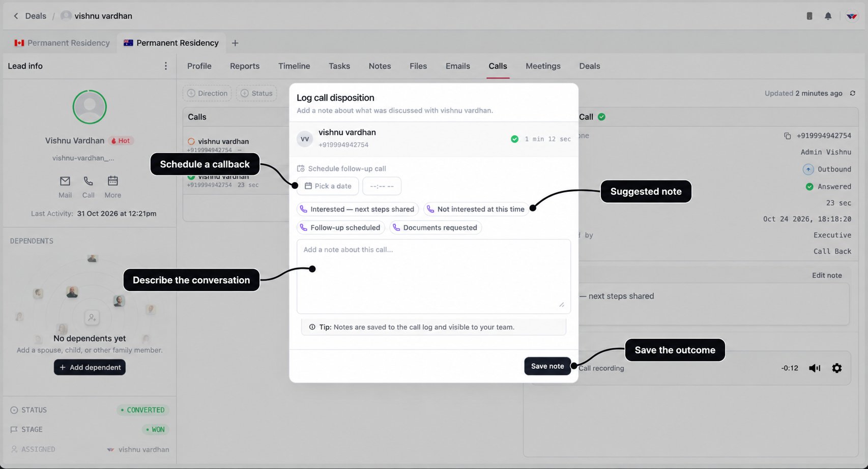Open the Timeline tab
This screenshot has height=469, width=868.
[294, 66]
